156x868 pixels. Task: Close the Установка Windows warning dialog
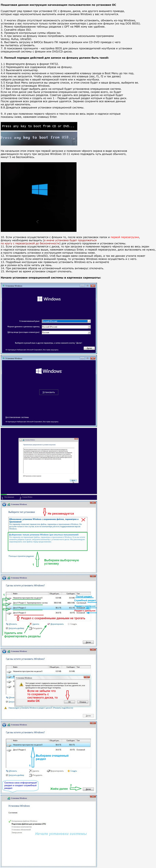coord(87,677)
